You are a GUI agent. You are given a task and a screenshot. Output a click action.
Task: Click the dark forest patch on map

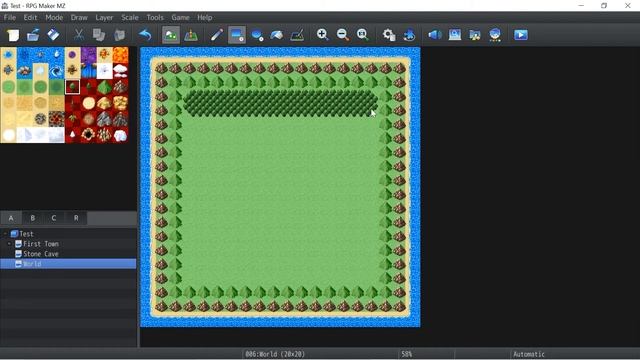pyautogui.click(x=280, y=103)
